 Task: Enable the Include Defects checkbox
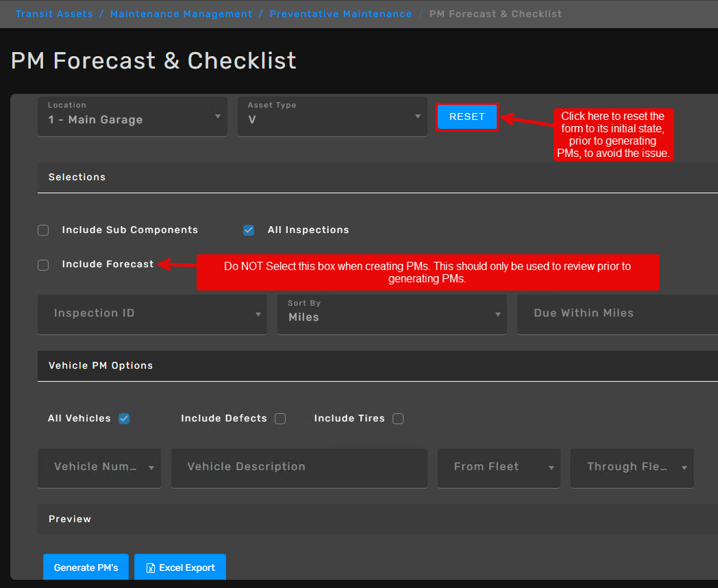click(x=280, y=419)
